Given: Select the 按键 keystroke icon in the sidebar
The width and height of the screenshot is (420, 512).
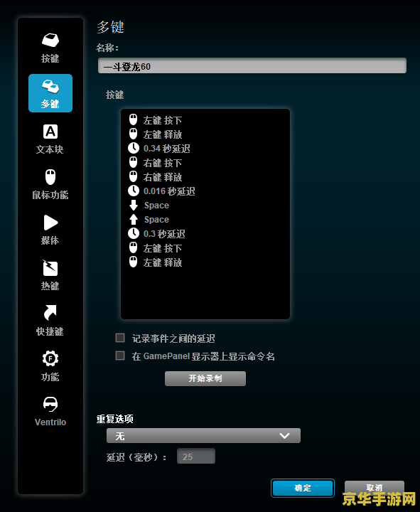Looking at the screenshot, I should coord(50,41).
